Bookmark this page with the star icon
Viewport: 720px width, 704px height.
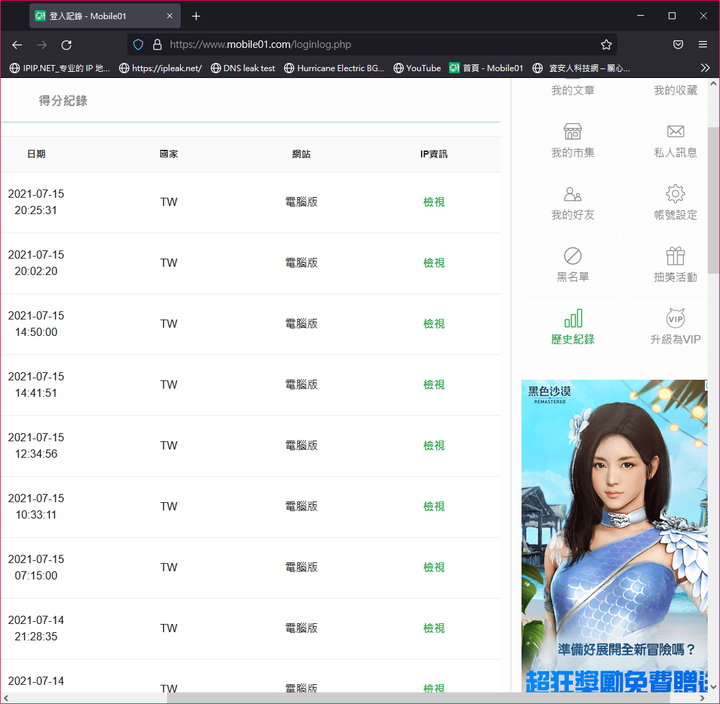click(606, 45)
